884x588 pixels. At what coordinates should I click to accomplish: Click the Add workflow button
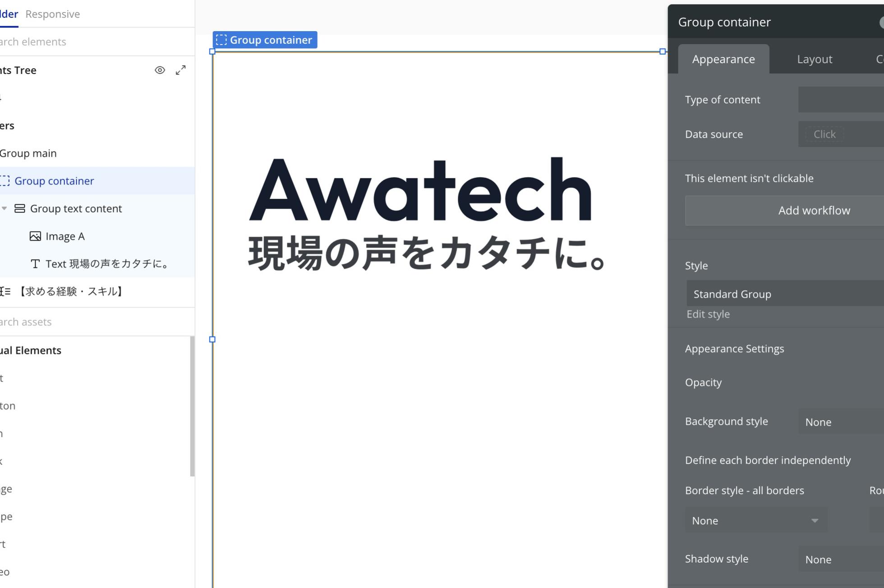814,210
